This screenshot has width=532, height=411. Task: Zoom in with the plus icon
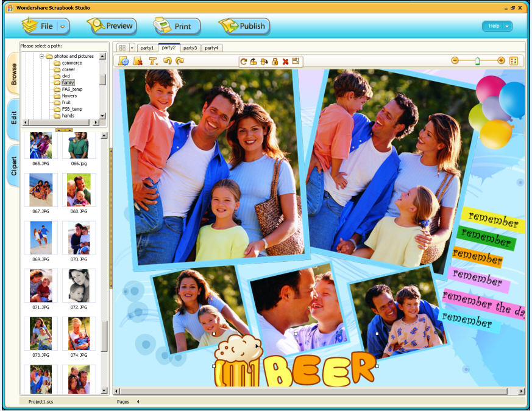point(501,61)
